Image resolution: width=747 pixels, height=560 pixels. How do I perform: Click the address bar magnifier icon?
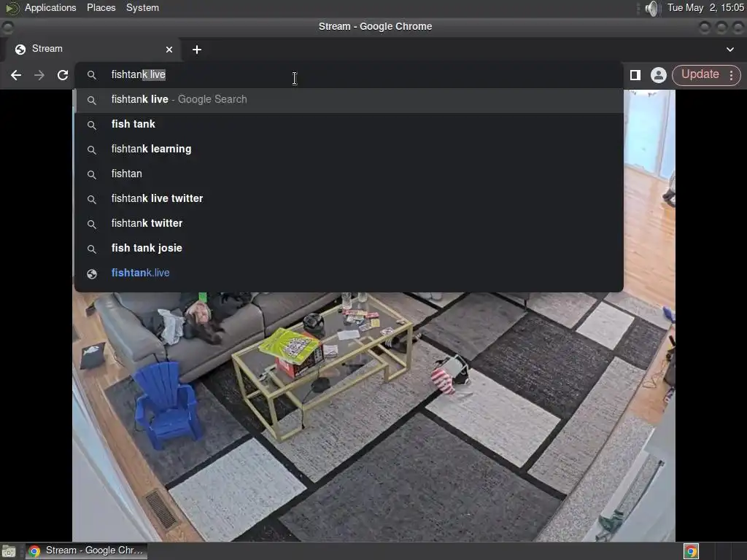coord(91,75)
